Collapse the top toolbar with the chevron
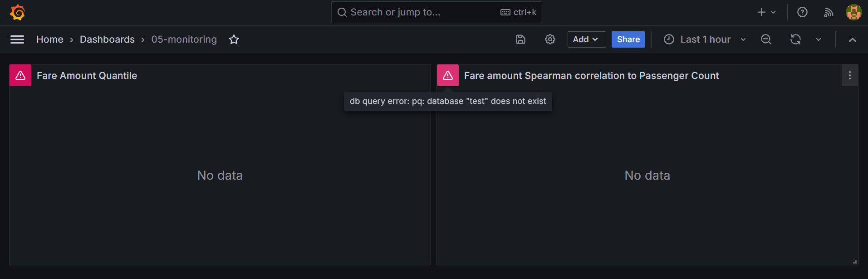Screen dimensions: 868x279 tap(852, 40)
